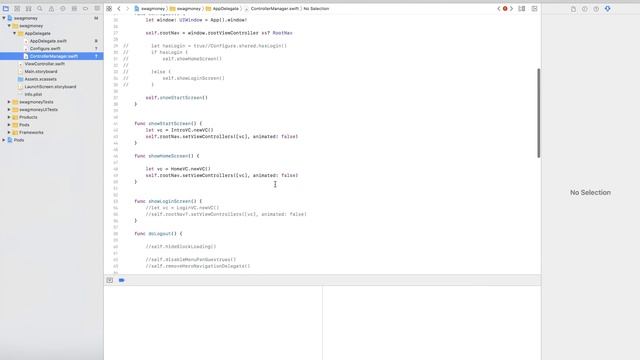Go forward in editor history
Screen dimensions: 640x360
[x=127, y=9]
